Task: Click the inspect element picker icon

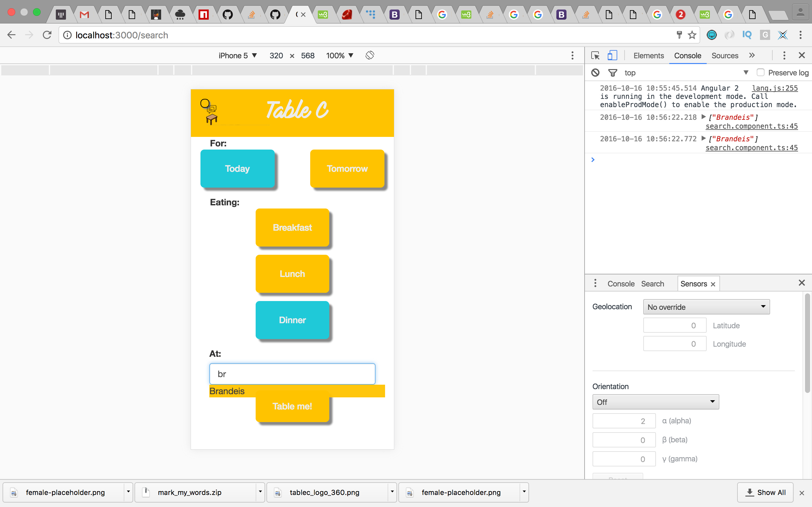Action: pyautogui.click(x=595, y=55)
